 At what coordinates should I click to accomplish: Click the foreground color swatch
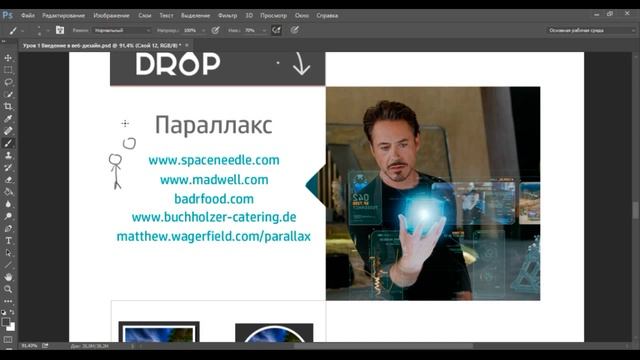[6, 322]
